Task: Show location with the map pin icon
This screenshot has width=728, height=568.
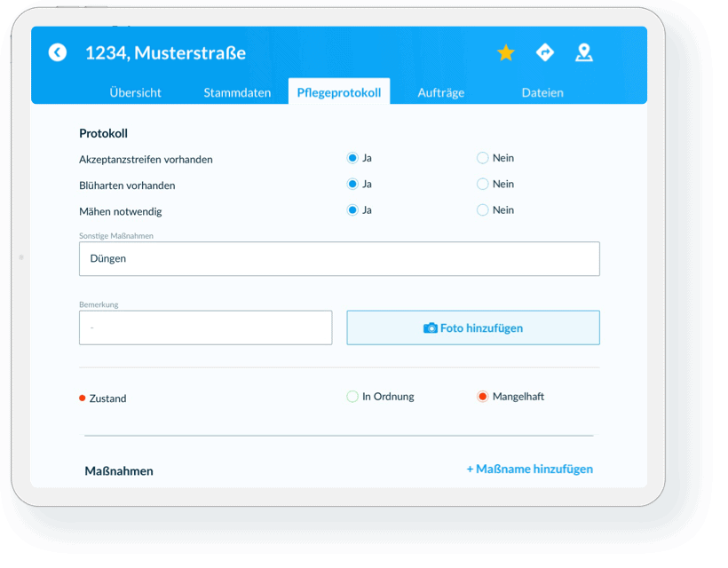Action: [x=584, y=52]
